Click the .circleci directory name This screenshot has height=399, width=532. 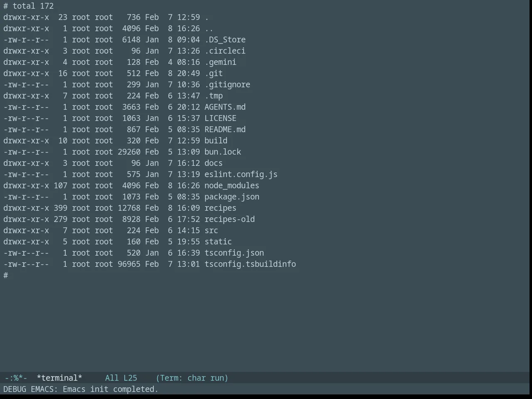tap(225, 51)
